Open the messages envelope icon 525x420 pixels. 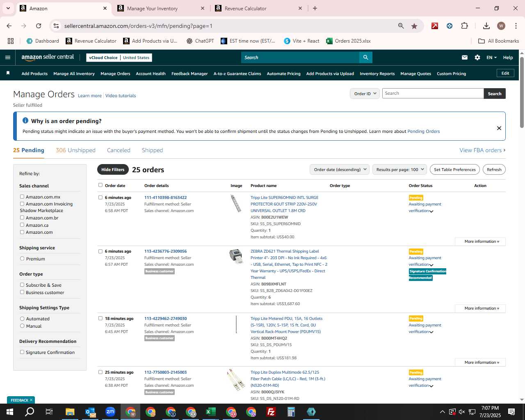pos(465,57)
